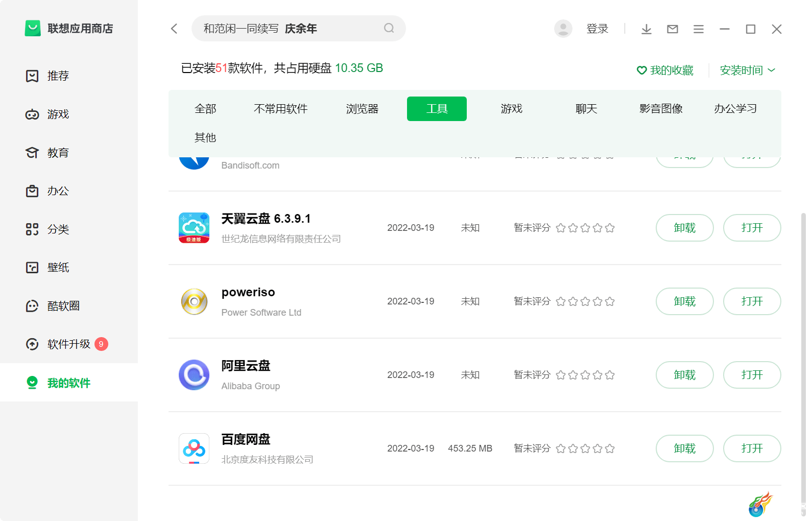Click the download manager icon
The image size is (812, 521).
coord(646,29)
